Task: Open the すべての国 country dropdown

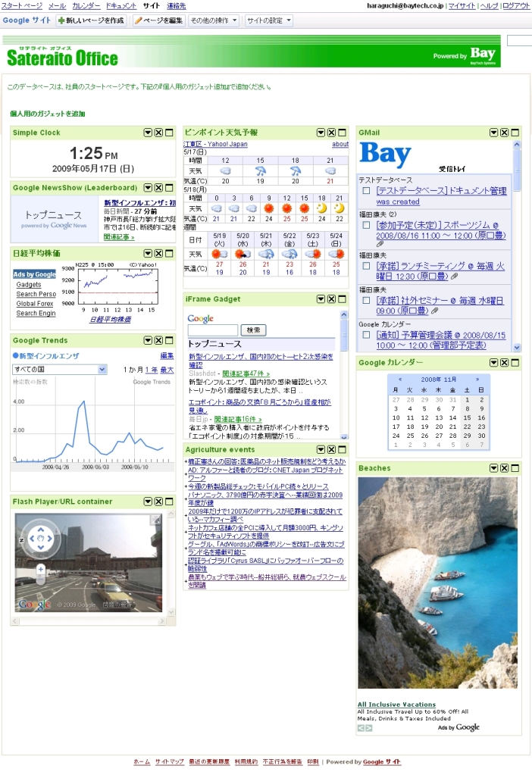Action: point(59,369)
